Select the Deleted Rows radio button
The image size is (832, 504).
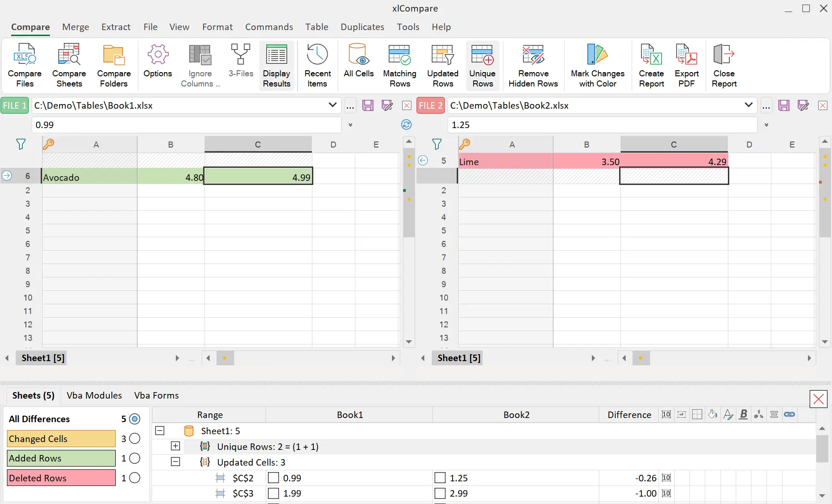click(135, 478)
